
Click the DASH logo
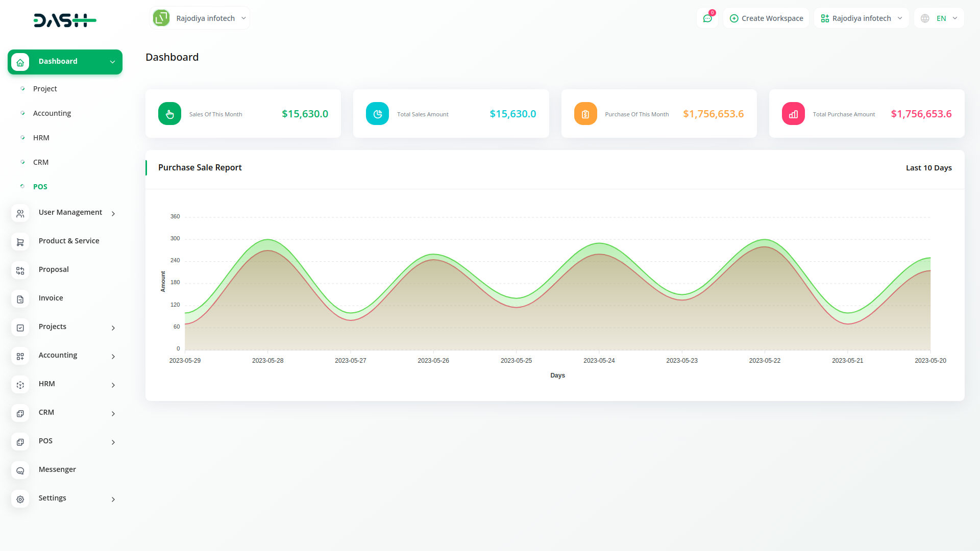[65, 20]
